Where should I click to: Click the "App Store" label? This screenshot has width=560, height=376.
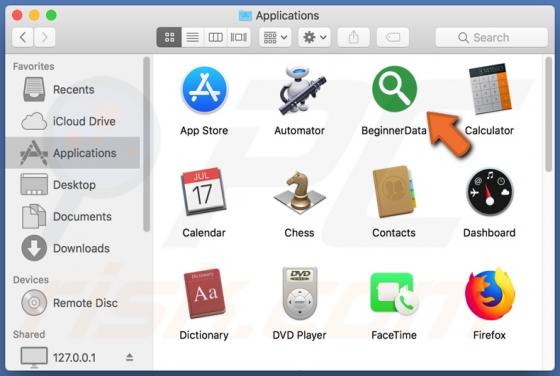tap(204, 131)
